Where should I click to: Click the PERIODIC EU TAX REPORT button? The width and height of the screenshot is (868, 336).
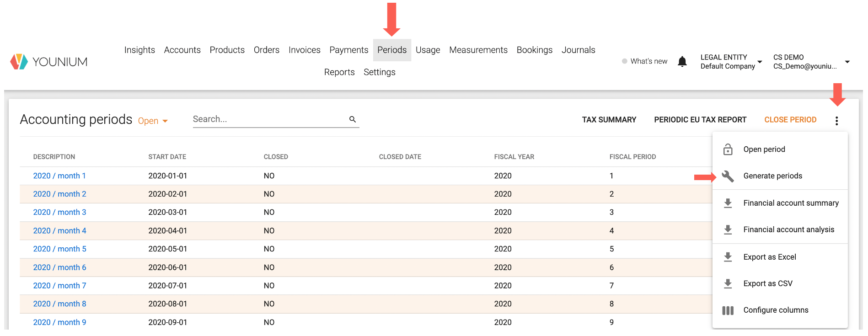(700, 120)
